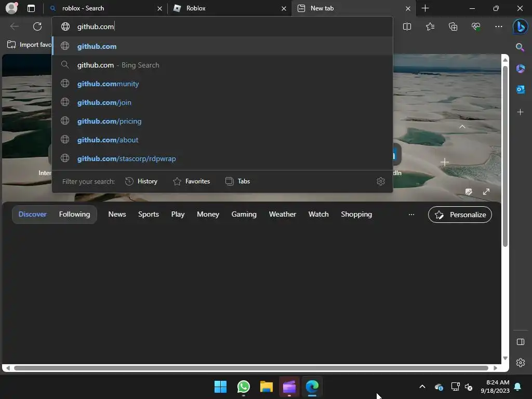The height and width of the screenshot is (399, 532).
Task: Open the Collections icon
Action: click(x=453, y=26)
